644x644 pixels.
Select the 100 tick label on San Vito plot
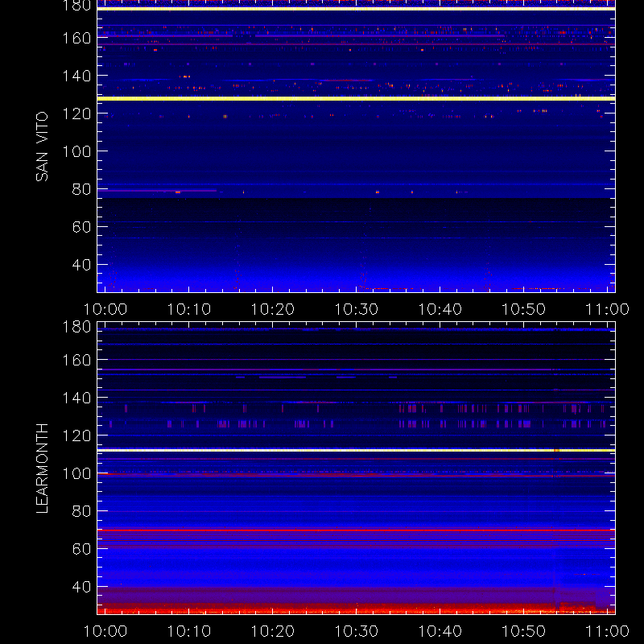(x=76, y=151)
